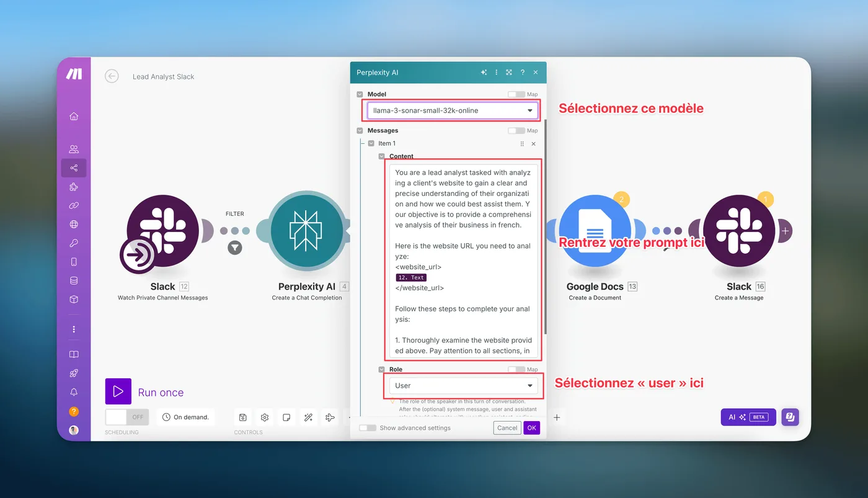Viewport: 868px width, 498px height.
Task: Go back using the arrow beside Lead Analyst Slack
Action: pyautogui.click(x=112, y=76)
